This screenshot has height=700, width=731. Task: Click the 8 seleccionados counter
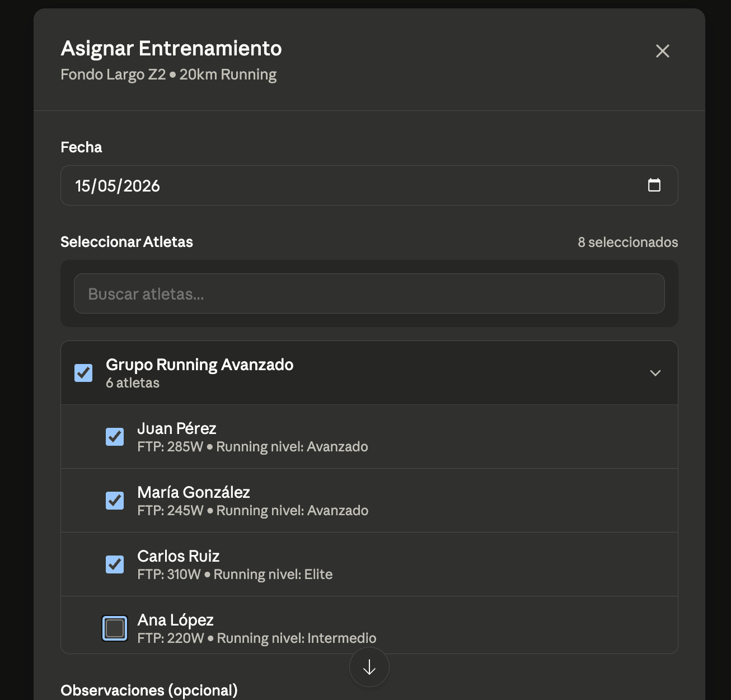[x=628, y=242]
